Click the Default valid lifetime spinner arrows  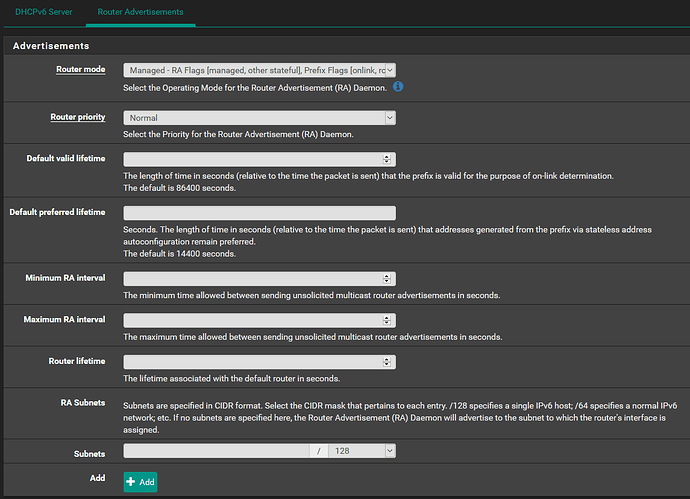pos(387,159)
